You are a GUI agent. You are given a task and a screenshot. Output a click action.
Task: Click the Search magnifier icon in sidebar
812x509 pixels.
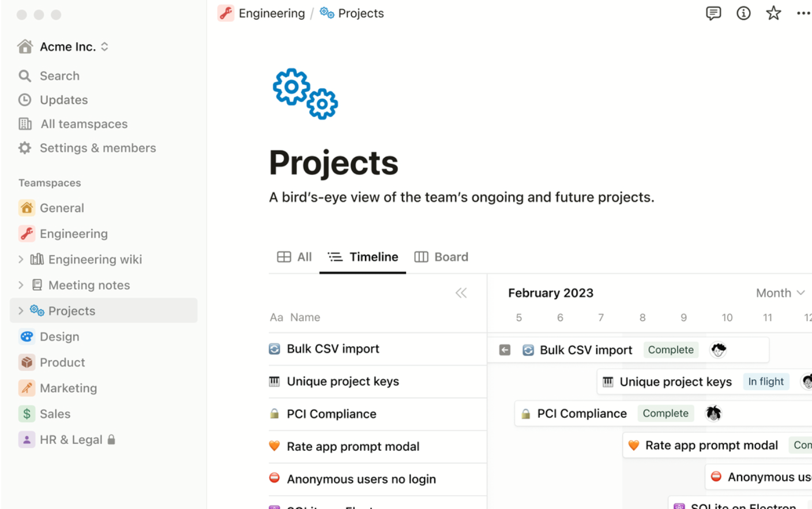pyautogui.click(x=25, y=76)
